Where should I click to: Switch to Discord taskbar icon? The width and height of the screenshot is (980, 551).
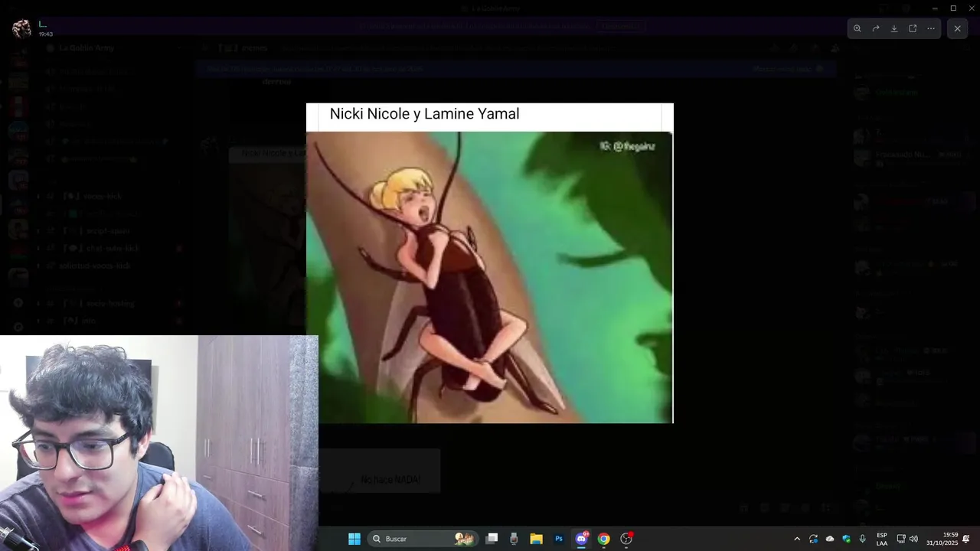(581, 539)
